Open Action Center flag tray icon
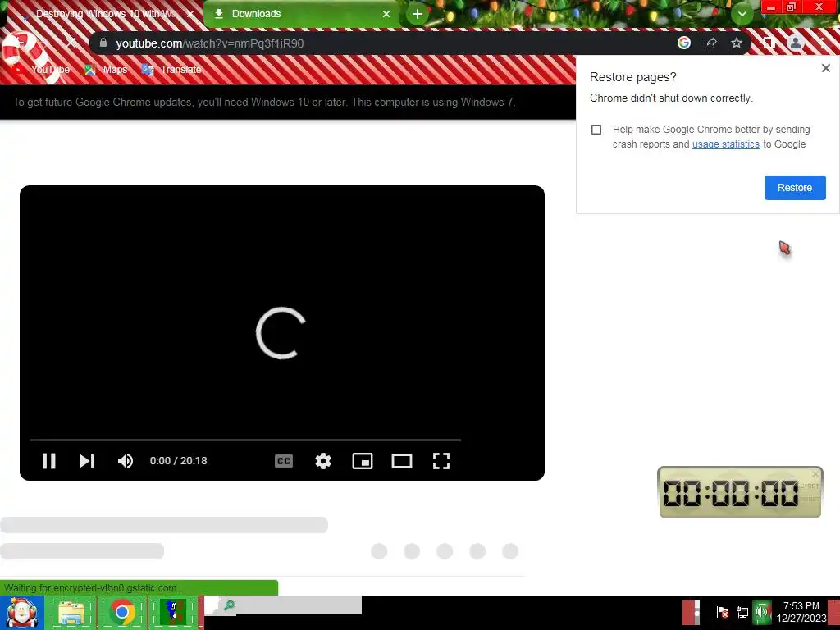The width and height of the screenshot is (840, 630). tap(722, 612)
